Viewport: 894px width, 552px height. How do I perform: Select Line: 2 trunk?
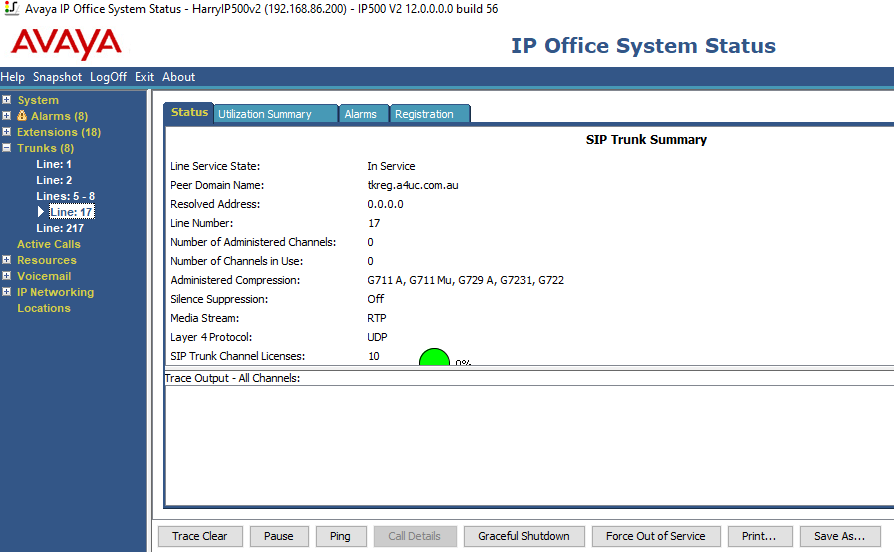[x=54, y=180]
